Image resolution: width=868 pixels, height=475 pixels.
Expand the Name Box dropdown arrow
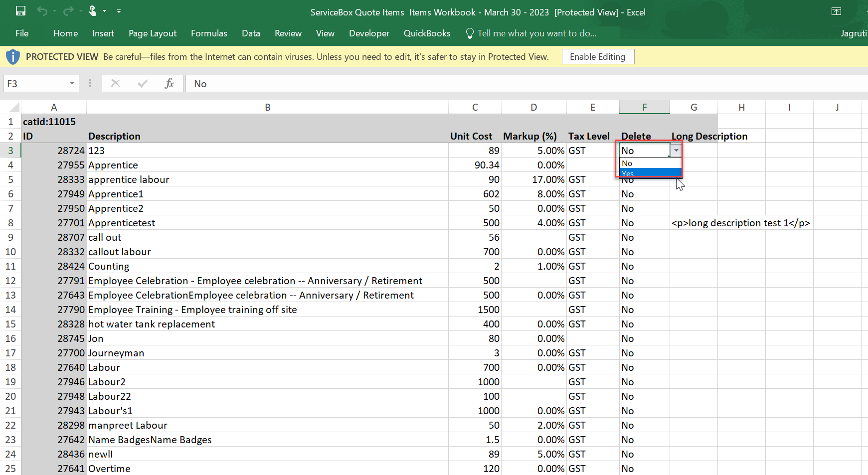click(72, 83)
